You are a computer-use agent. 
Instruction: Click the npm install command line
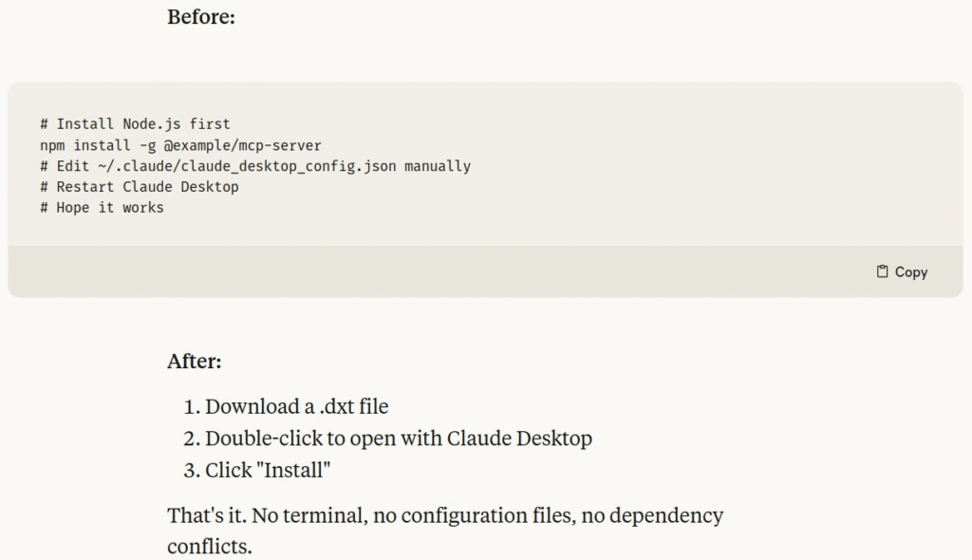point(180,145)
